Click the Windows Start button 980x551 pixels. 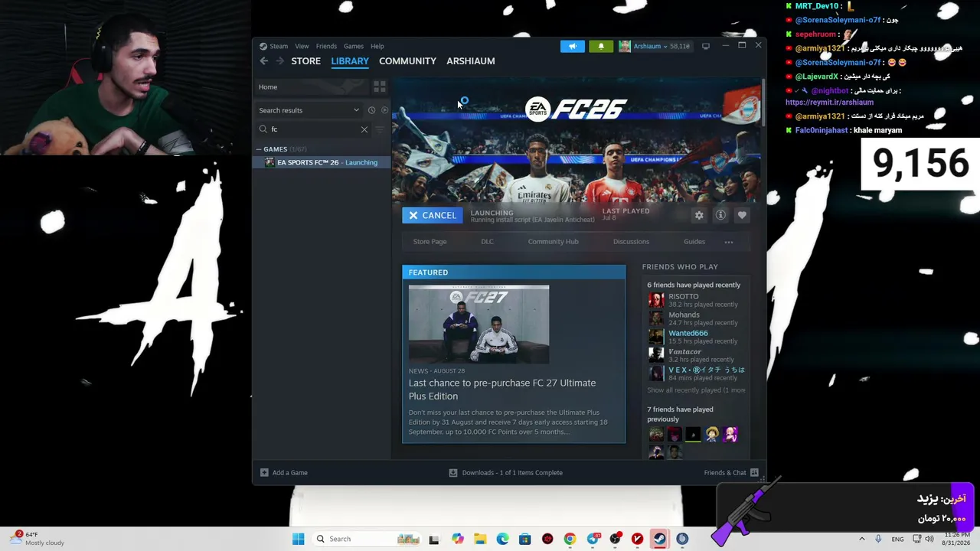(299, 539)
